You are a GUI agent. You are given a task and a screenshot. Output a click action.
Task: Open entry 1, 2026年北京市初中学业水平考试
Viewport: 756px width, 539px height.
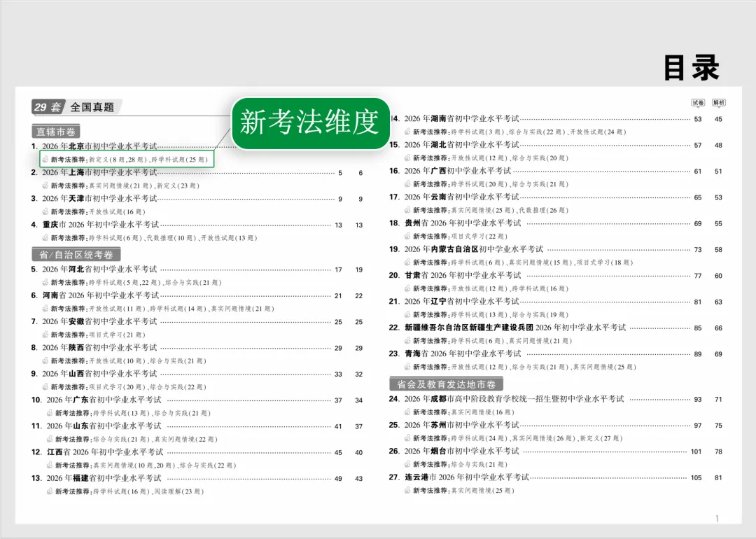pyautogui.click(x=99, y=146)
